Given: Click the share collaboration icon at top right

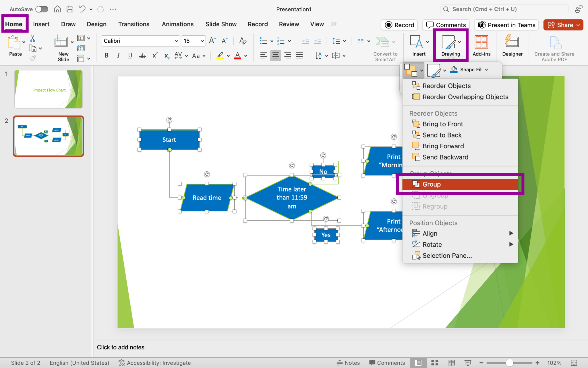Looking at the screenshot, I should pos(579,9).
